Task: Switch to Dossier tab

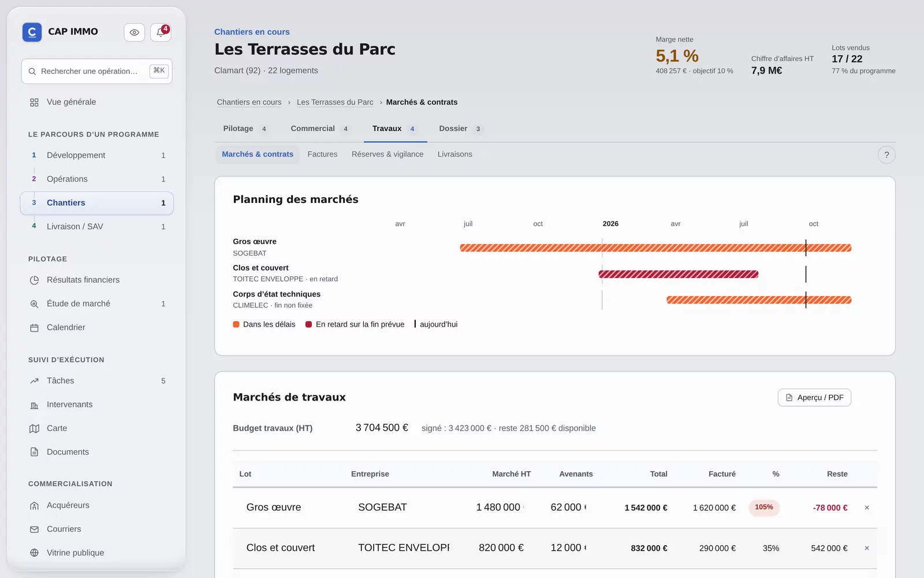Action: click(460, 128)
